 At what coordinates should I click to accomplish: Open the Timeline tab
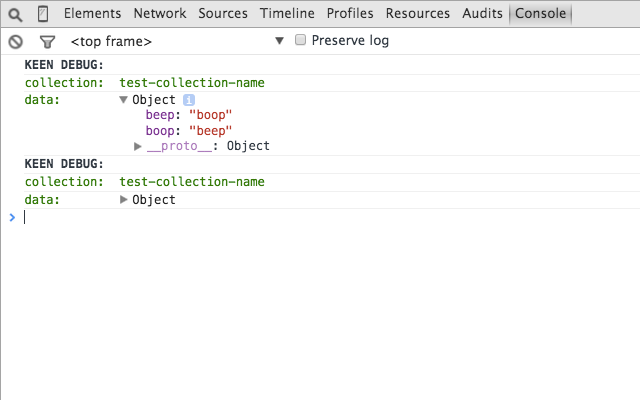pyautogui.click(x=287, y=13)
